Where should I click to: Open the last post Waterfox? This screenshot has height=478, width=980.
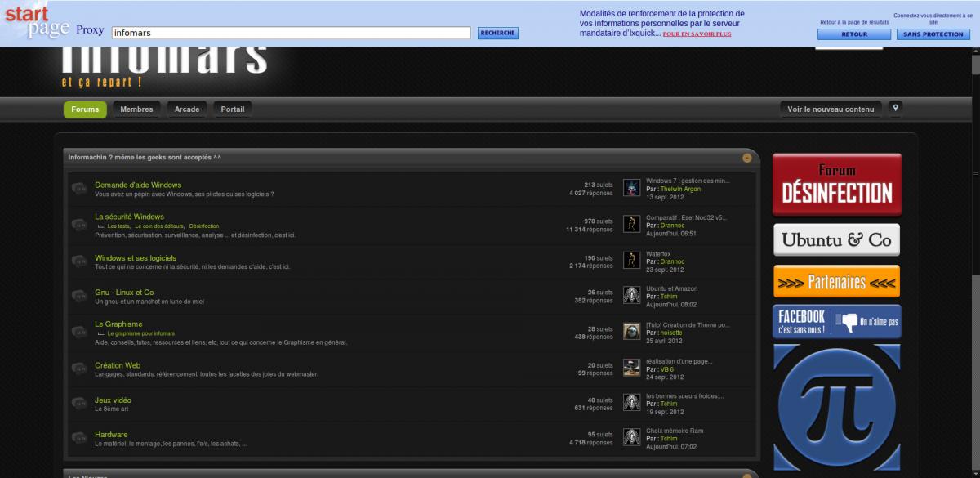[x=659, y=253]
